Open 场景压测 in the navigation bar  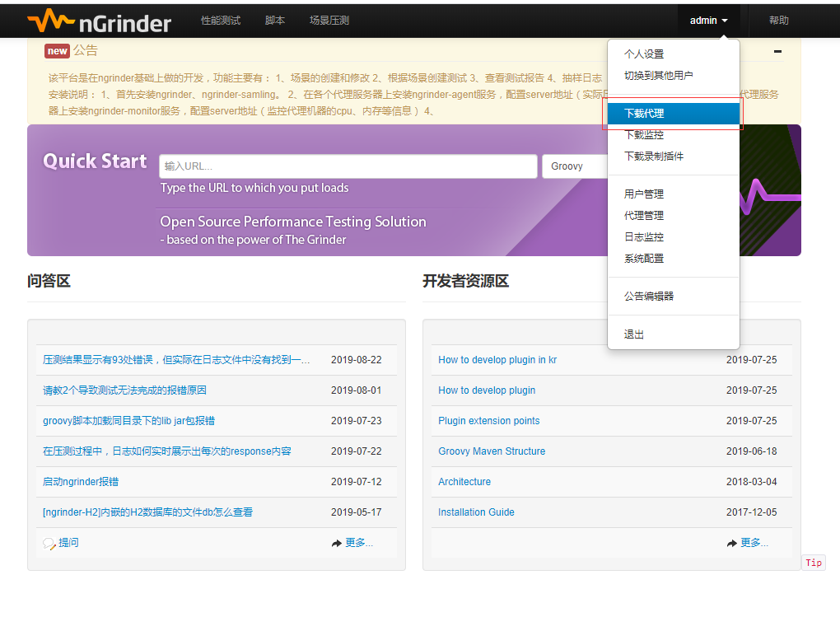tap(329, 21)
